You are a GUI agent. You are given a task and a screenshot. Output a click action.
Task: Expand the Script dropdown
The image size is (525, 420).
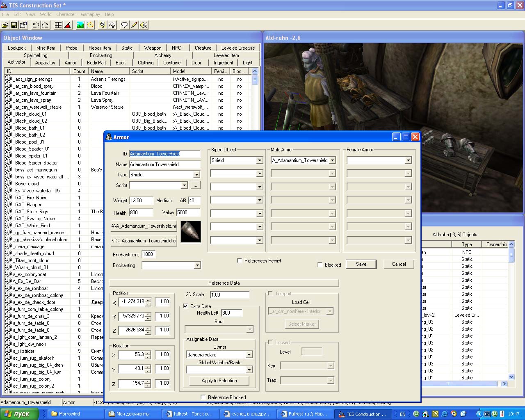click(184, 185)
